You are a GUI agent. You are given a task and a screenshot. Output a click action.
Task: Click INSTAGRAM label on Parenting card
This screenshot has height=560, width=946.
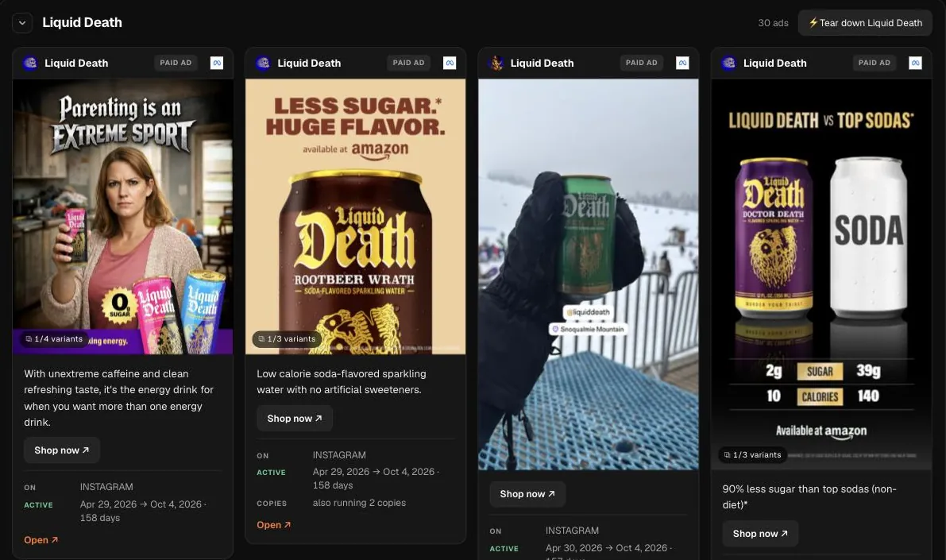106,487
